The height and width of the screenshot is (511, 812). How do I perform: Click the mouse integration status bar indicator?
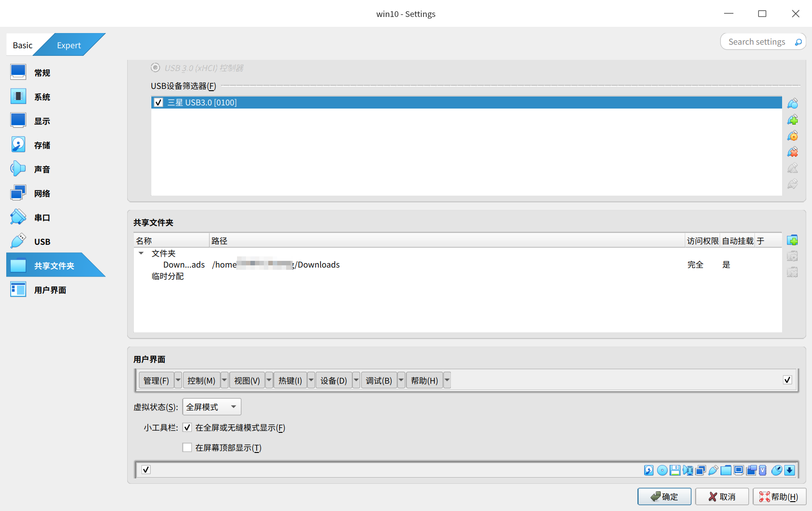pos(777,470)
